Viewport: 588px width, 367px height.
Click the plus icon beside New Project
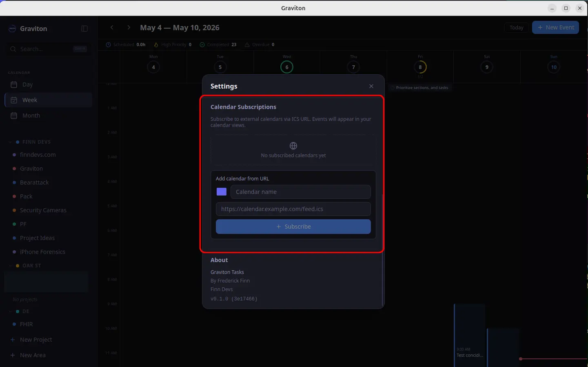click(x=13, y=340)
